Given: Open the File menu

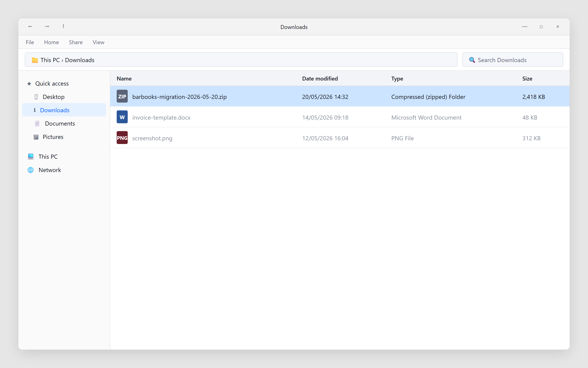Looking at the screenshot, I should (x=30, y=42).
